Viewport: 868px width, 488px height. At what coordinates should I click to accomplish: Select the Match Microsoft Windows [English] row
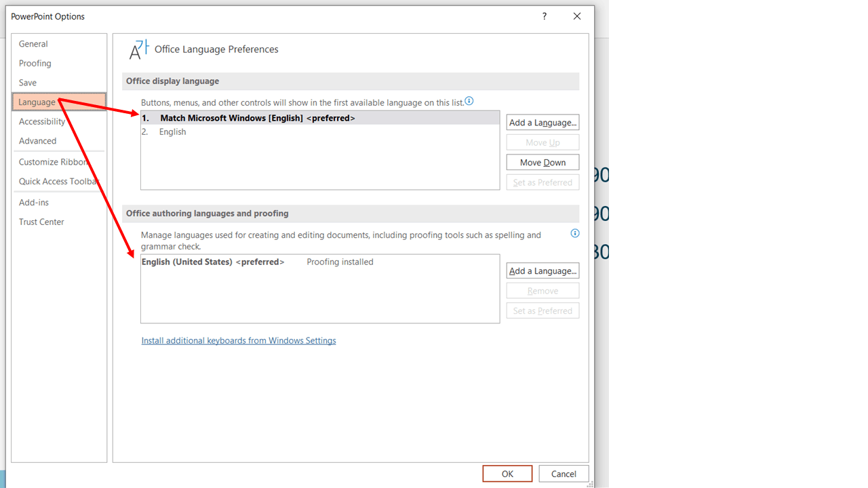click(x=320, y=118)
